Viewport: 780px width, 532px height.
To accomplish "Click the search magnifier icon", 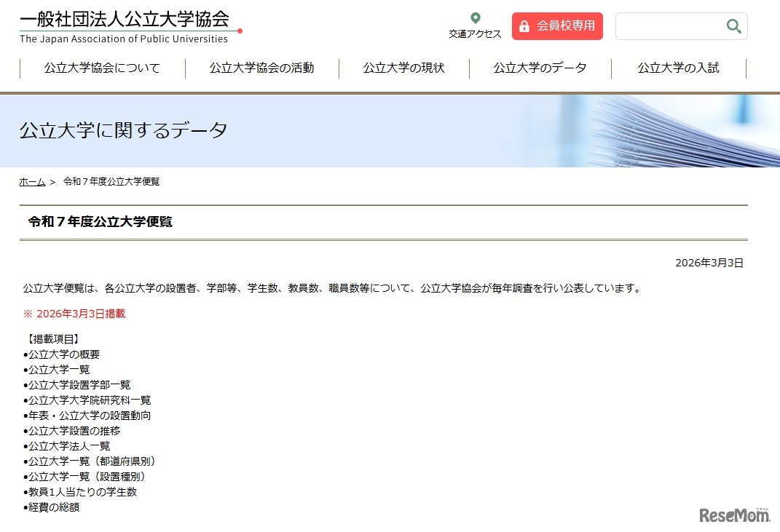I will (x=733, y=25).
